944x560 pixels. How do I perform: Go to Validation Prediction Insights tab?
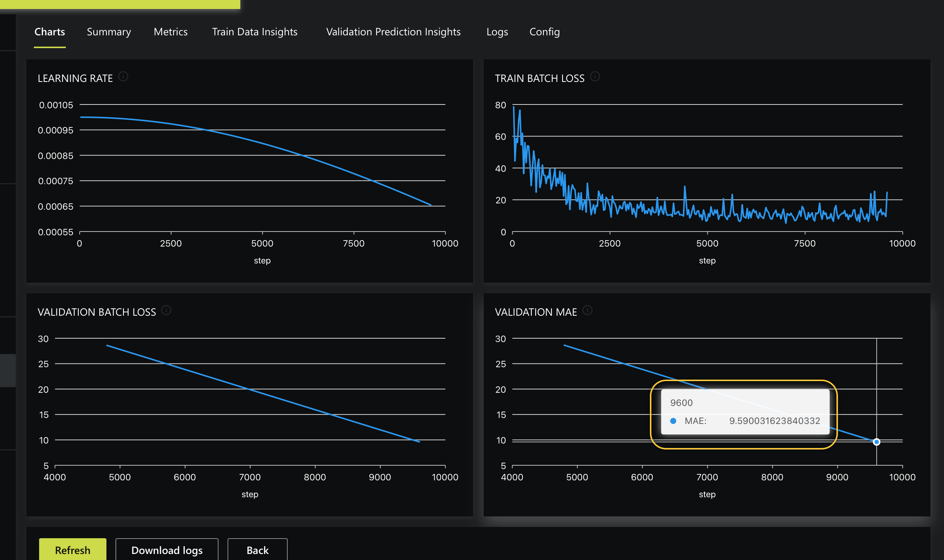393,32
